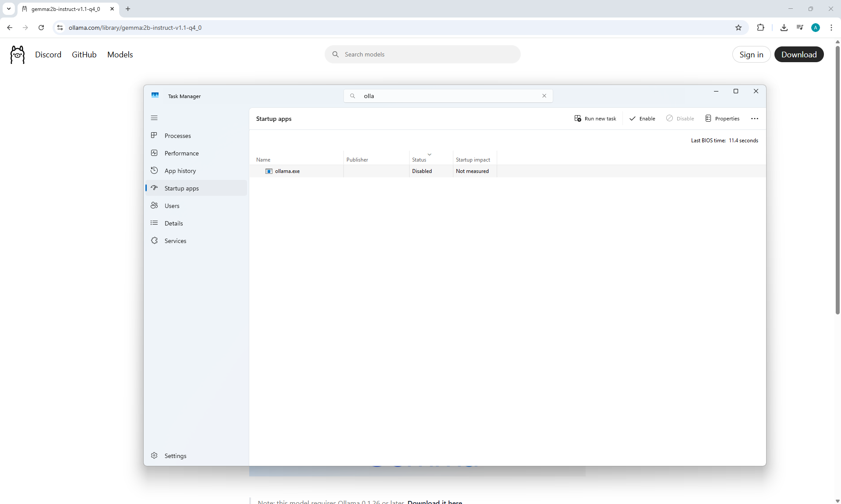The height and width of the screenshot is (504, 841).
Task: Open the Chrome tab search dropdown
Action: 8,9
